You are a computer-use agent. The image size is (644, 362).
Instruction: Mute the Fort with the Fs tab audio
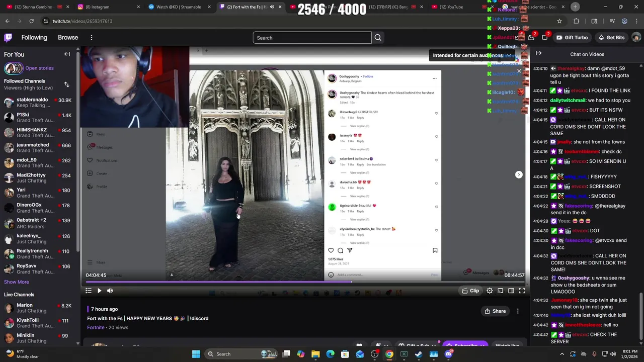point(272,7)
